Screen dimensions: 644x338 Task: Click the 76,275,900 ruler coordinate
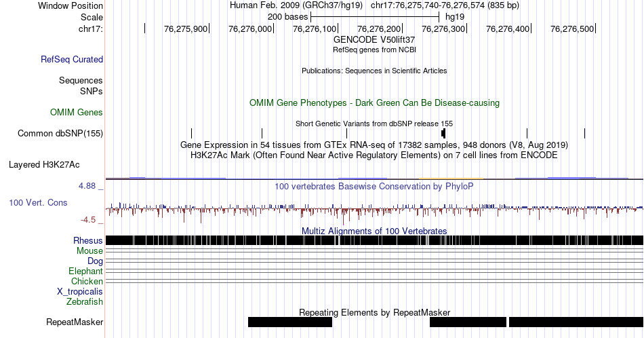point(186,29)
